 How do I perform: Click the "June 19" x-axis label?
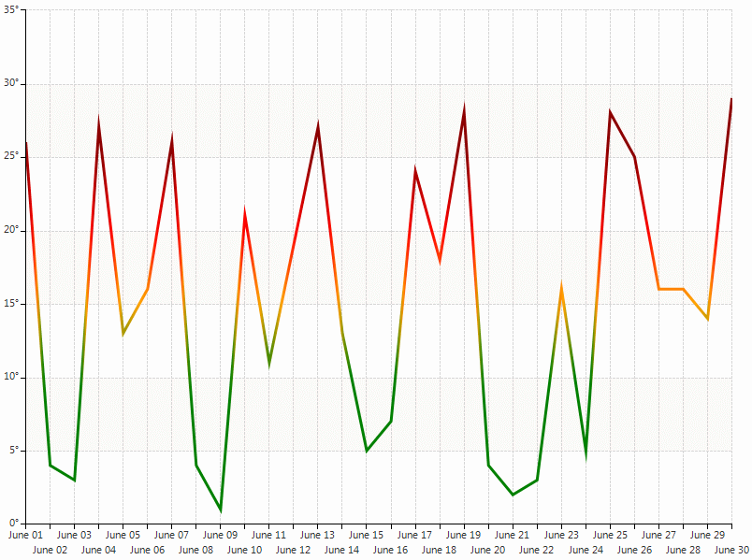(x=464, y=535)
